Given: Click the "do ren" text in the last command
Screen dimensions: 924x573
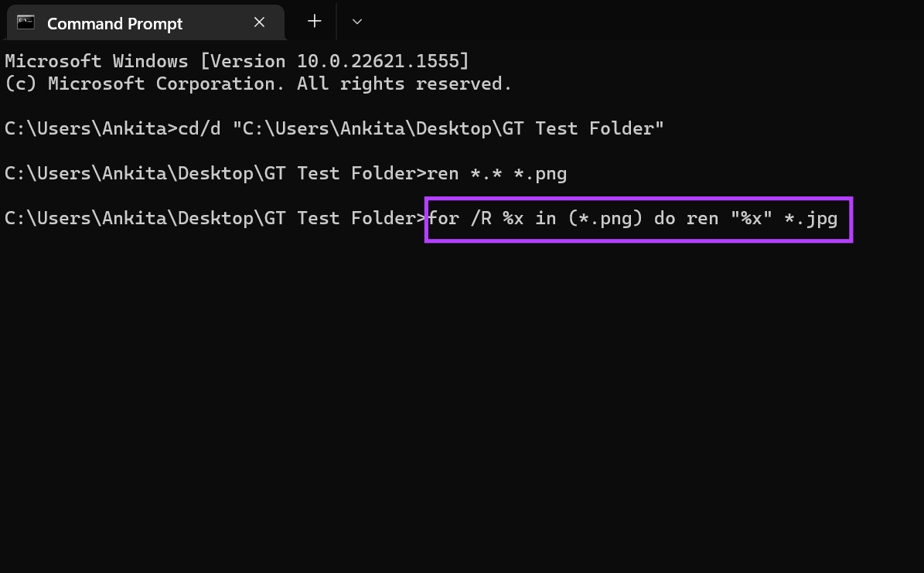Looking at the screenshot, I should click(x=687, y=218).
